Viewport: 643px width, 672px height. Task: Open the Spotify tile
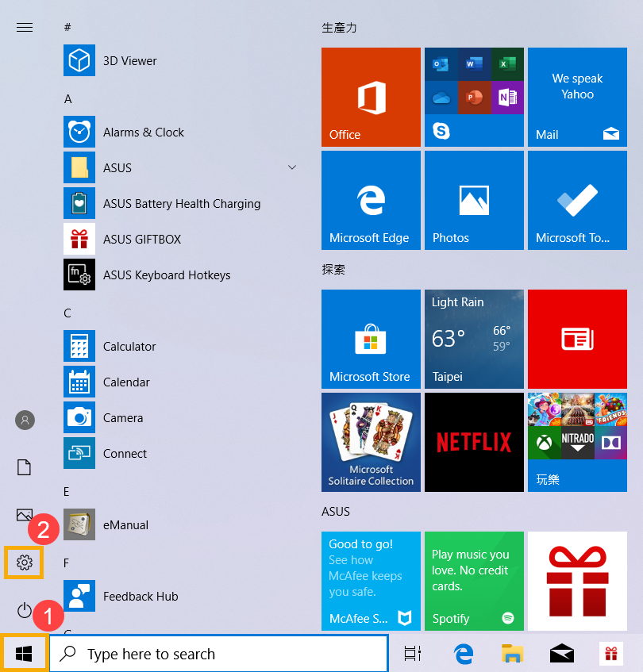tap(474, 581)
